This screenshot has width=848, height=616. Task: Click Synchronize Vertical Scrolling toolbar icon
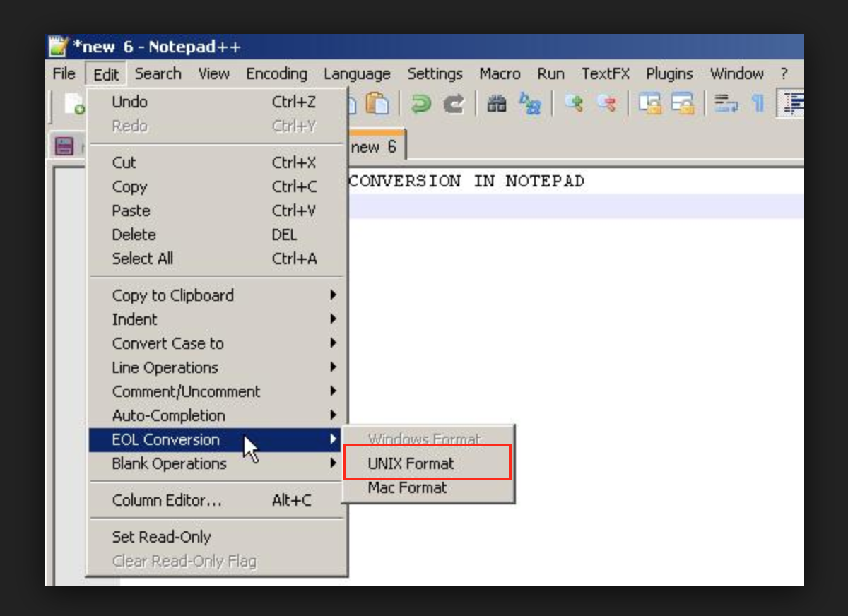649,105
